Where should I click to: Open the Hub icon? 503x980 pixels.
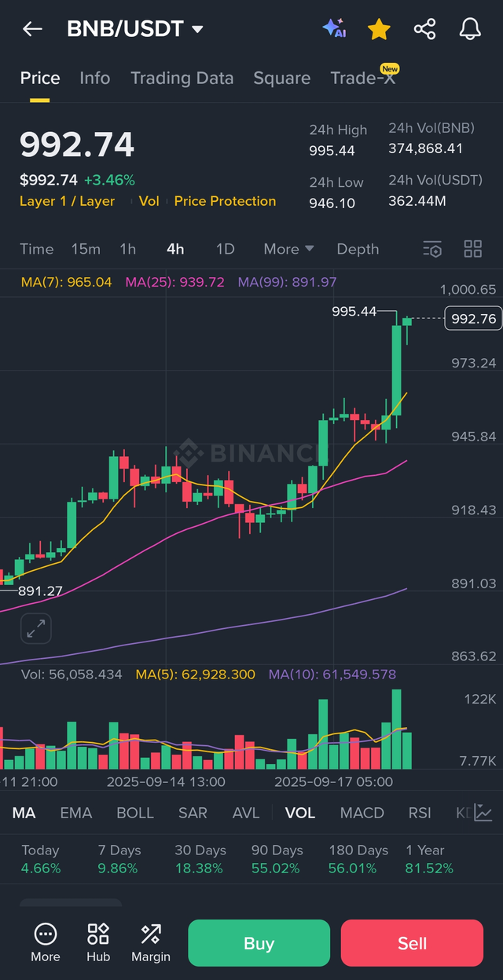pyautogui.click(x=98, y=942)
